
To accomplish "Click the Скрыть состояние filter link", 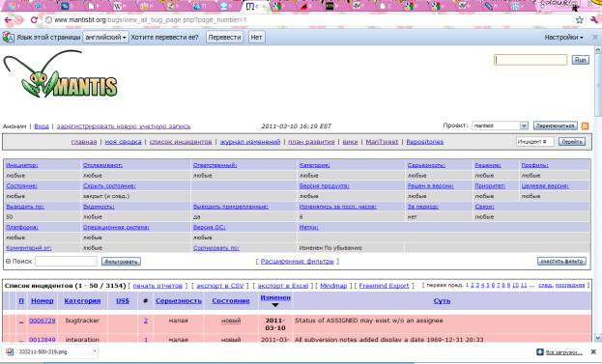I will (x=109, y=186).
